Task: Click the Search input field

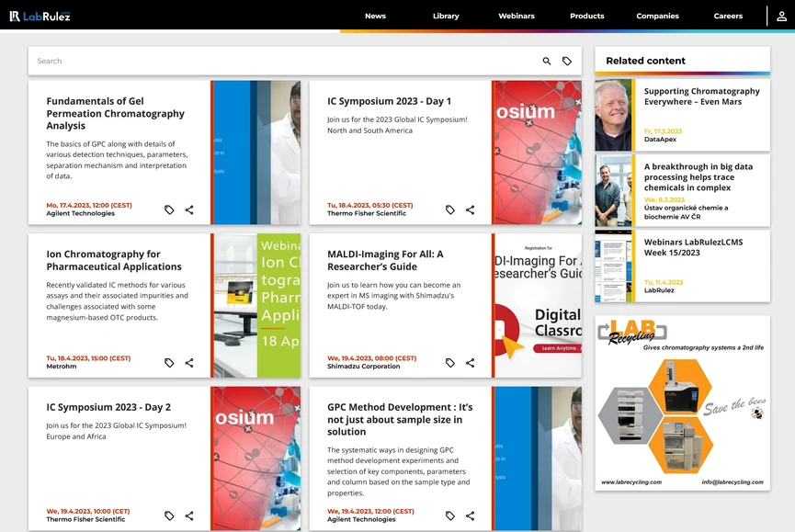Action: pyautogui.click(x=284, y=61)
